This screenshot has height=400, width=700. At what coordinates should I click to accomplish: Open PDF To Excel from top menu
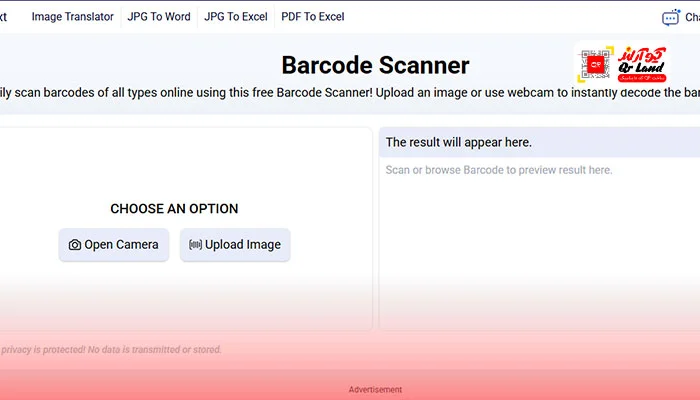coord(313,17)
